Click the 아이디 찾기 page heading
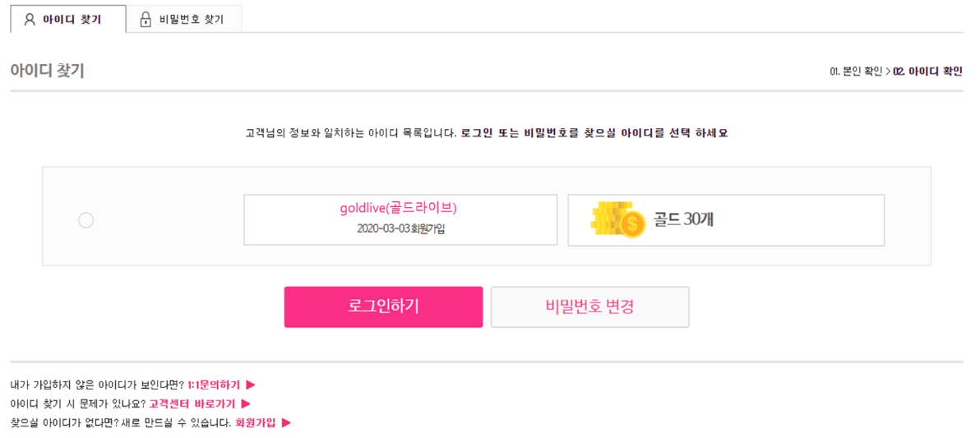980x438 pixels. pyautogui.click(x=47, y=71)
